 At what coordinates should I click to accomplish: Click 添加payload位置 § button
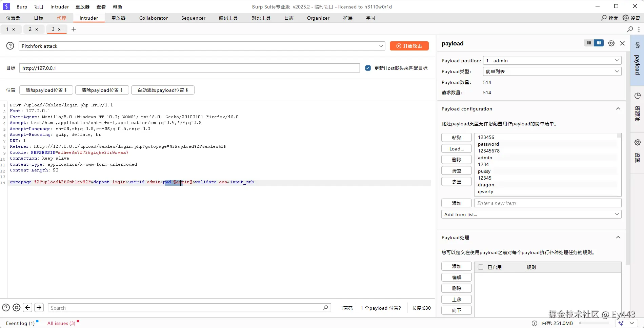tap(46, 90)
